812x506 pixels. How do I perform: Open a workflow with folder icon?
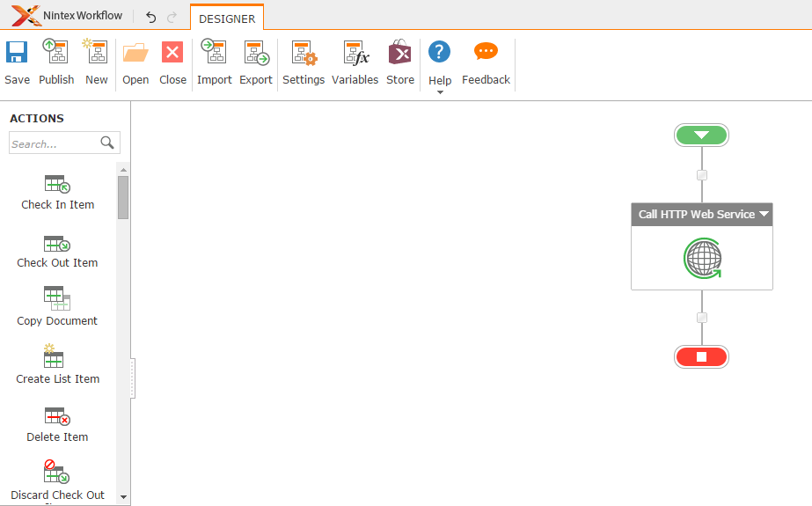135,52
